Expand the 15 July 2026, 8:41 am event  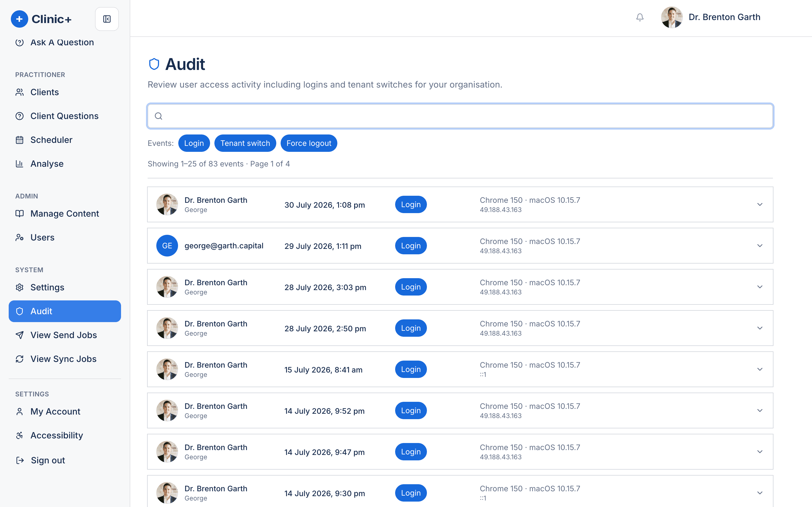point(460,369)
